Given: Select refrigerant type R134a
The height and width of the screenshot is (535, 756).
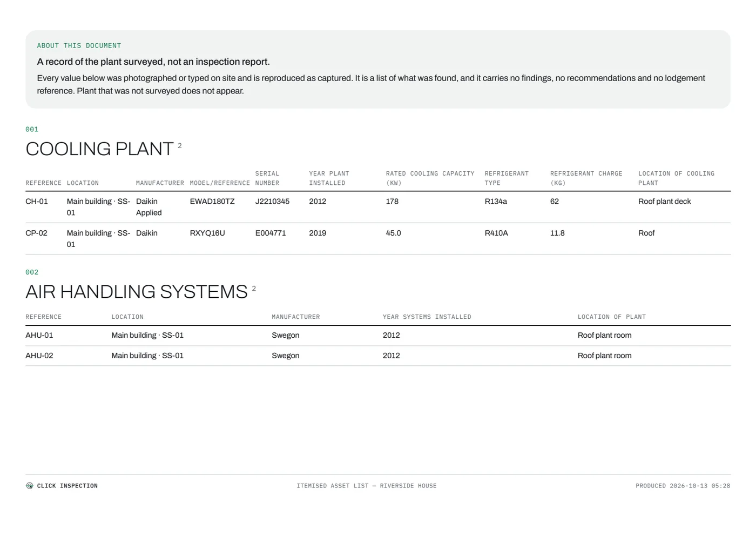Looking at the screenshot, I should coord(496,202).
